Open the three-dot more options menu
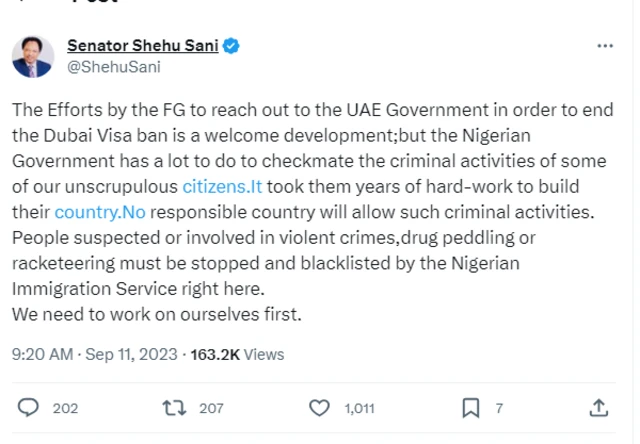640x444 pixels. (605, 46)
